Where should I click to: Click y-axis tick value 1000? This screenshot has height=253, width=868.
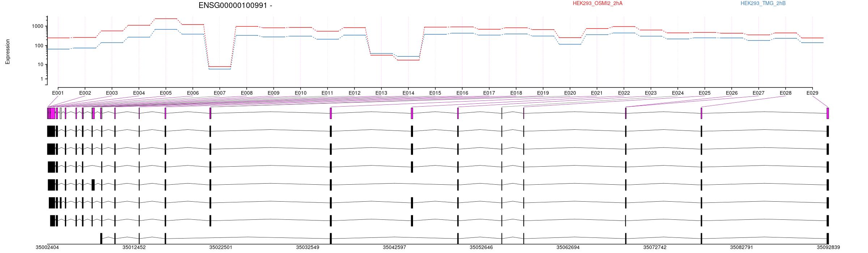38,26
